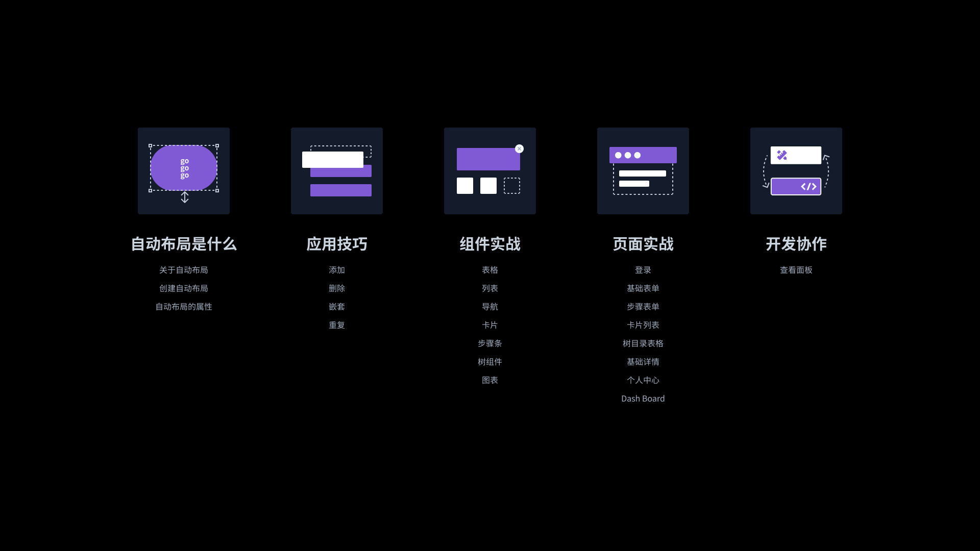Click the dashed selection frame icon
980x551 pixels.
click(184, 170)
